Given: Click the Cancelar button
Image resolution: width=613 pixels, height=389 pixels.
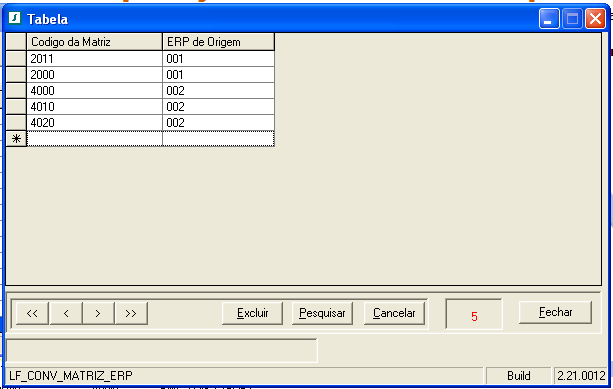Looking at the screenshot, I should (394, 313).
